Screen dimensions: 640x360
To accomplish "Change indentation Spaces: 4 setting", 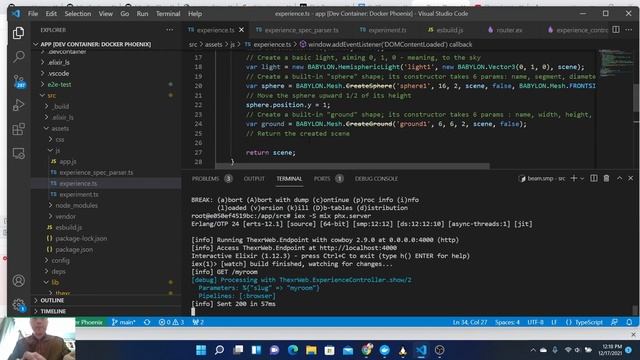I will 507,322.
